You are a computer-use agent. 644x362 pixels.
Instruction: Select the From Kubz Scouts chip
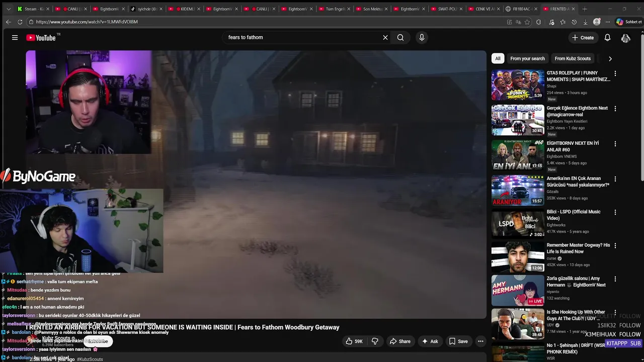click(x=573, y=59)
